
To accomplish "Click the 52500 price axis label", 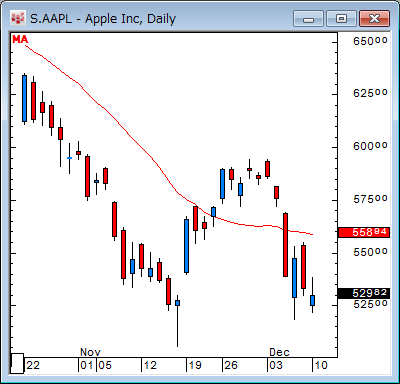I will (370, 304).
